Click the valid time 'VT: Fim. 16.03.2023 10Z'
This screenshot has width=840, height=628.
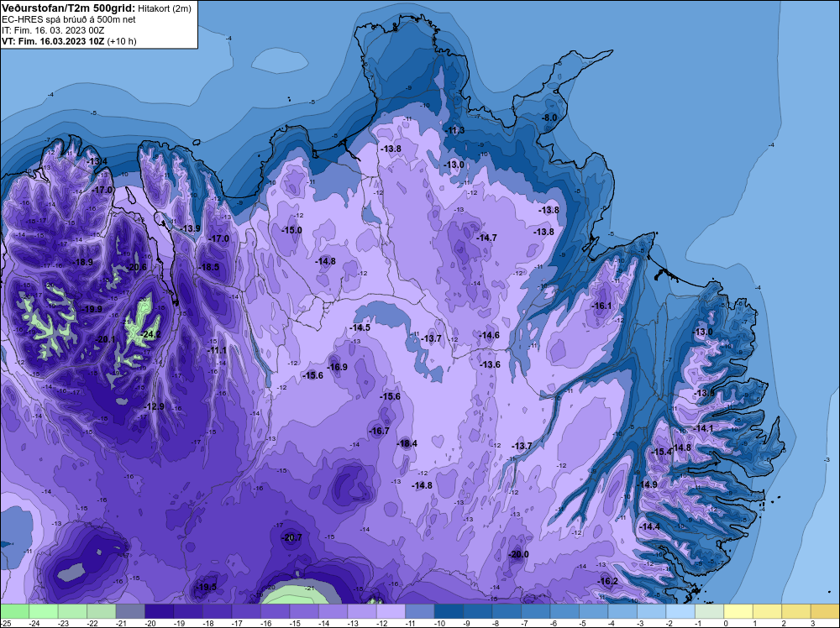53,42
